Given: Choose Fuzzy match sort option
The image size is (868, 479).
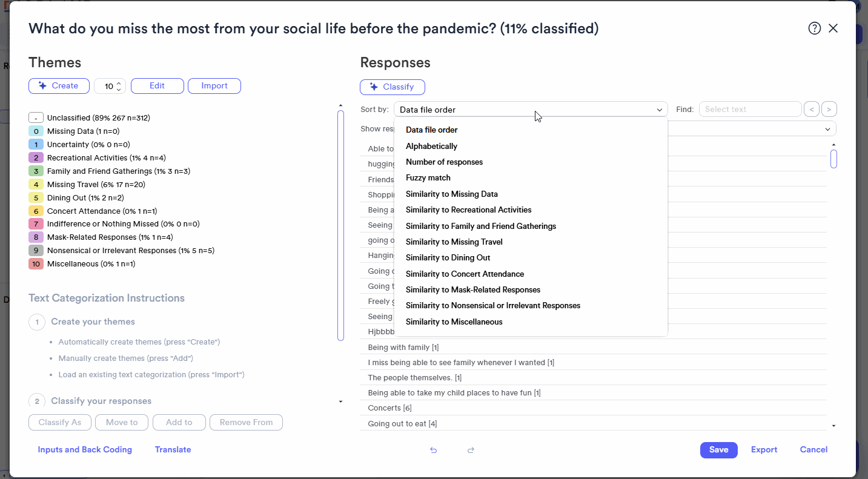Looking at the screenshot, I should tap(428, 178).
